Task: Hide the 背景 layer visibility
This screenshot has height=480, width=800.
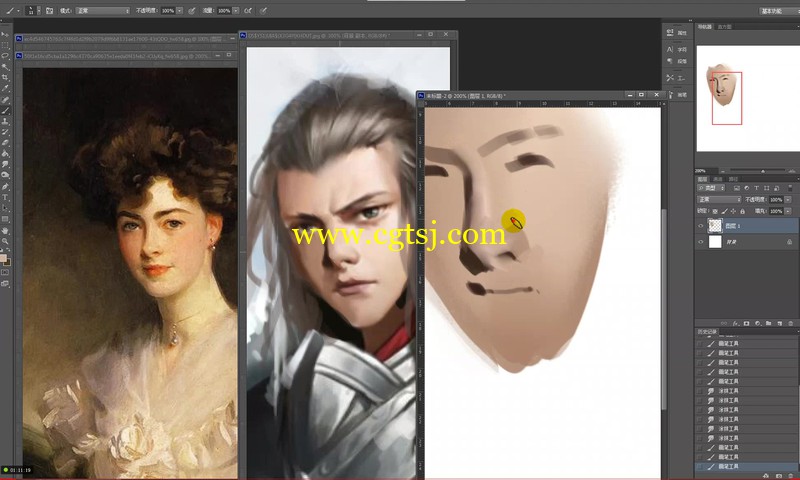Action: (x=701, y=242)
